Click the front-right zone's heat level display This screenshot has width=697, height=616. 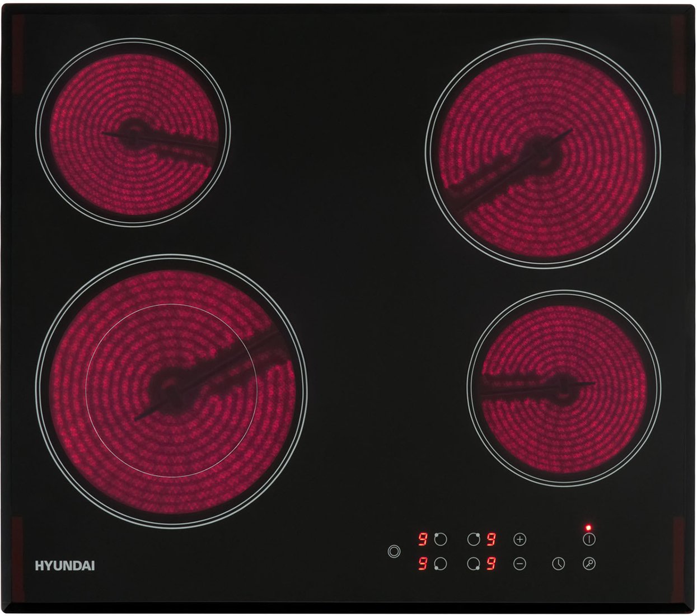[x=492, y=564]
